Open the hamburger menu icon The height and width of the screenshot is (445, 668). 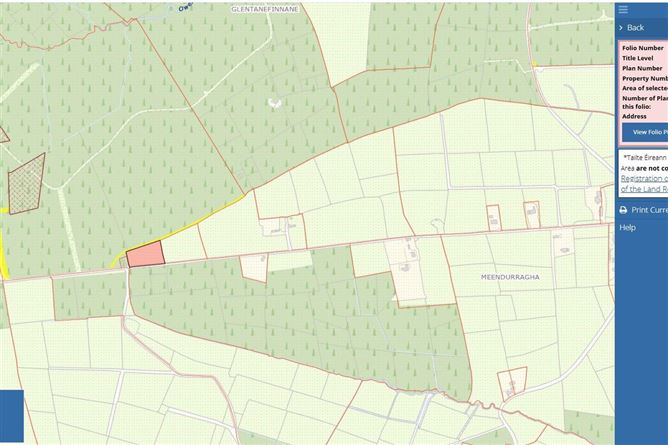pyautogui.click(x=623, y=9)
